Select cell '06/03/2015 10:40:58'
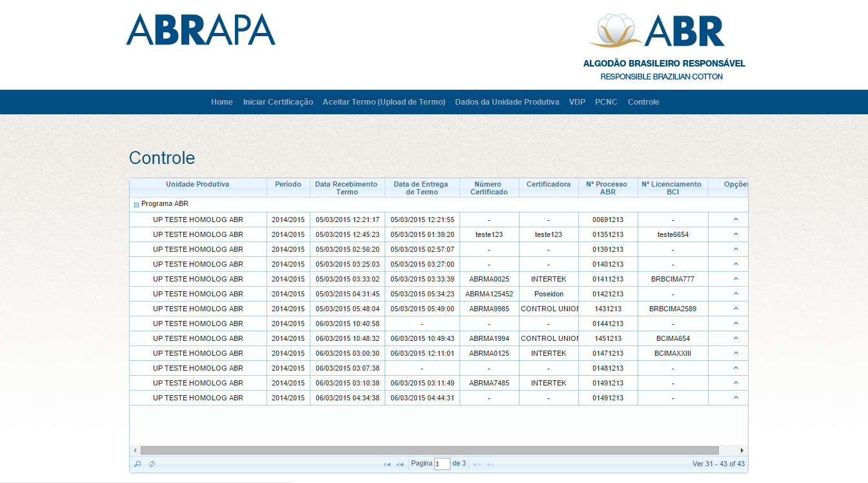868x483 pixels. 347,324
